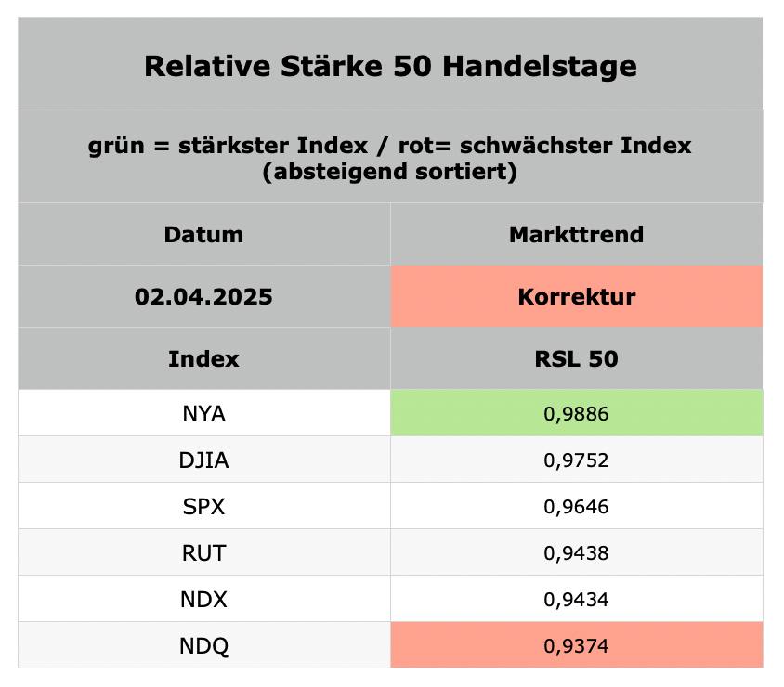Select the RUT index cell
The image size is (784, 687).
203,552
